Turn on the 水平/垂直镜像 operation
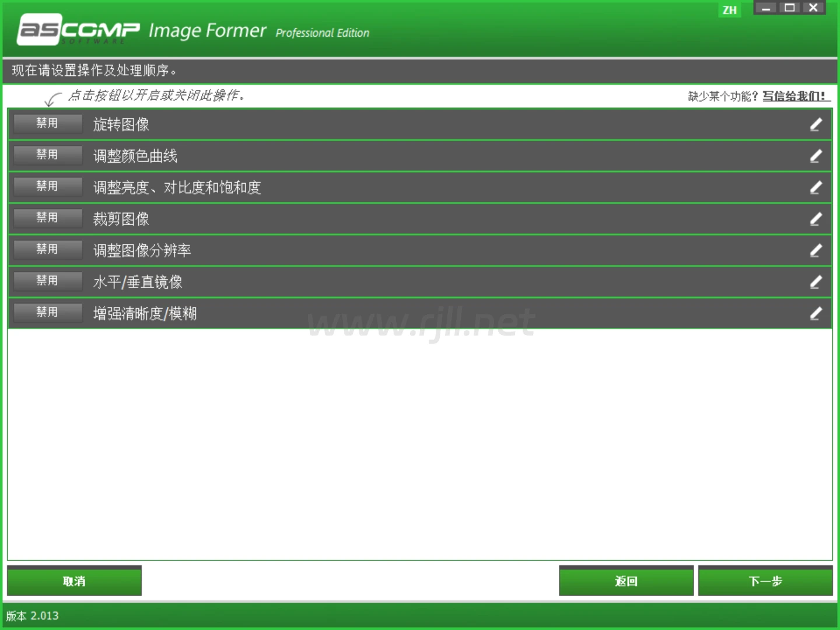This screenshot has width=840, height=630. [47, 281]
